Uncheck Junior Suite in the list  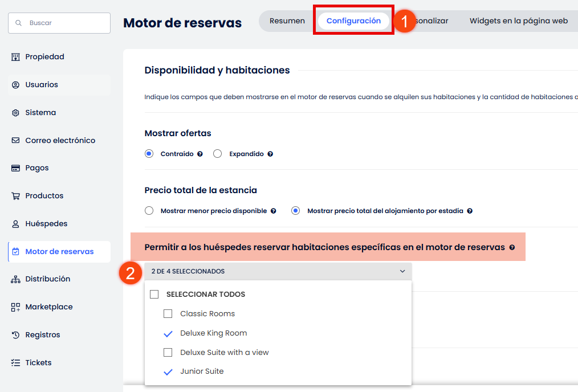168,371
